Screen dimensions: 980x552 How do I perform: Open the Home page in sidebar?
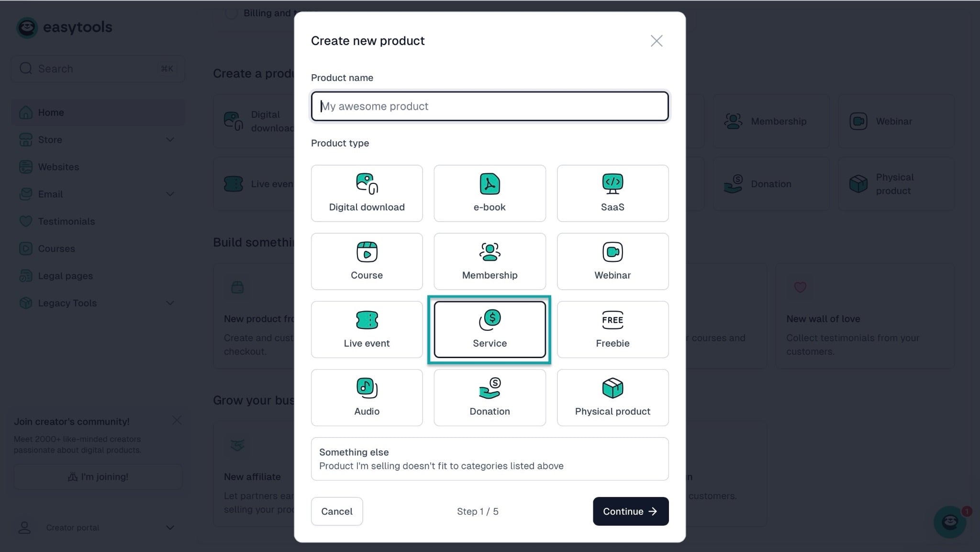coord(98,113)
